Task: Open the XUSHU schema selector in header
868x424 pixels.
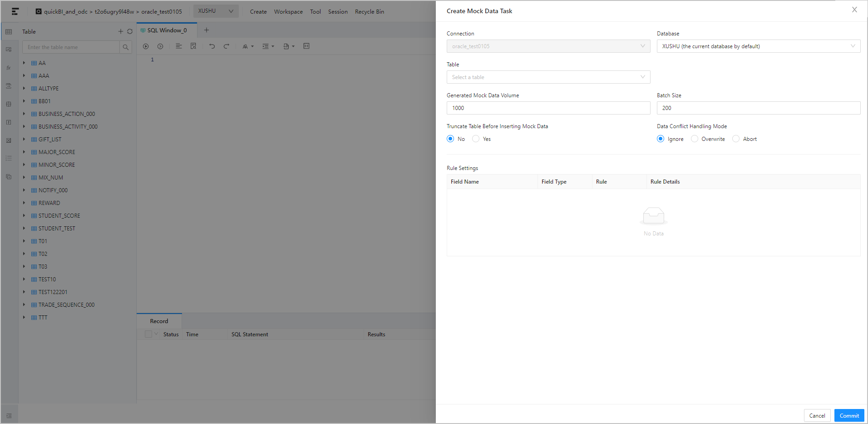Action: (216, 11)
